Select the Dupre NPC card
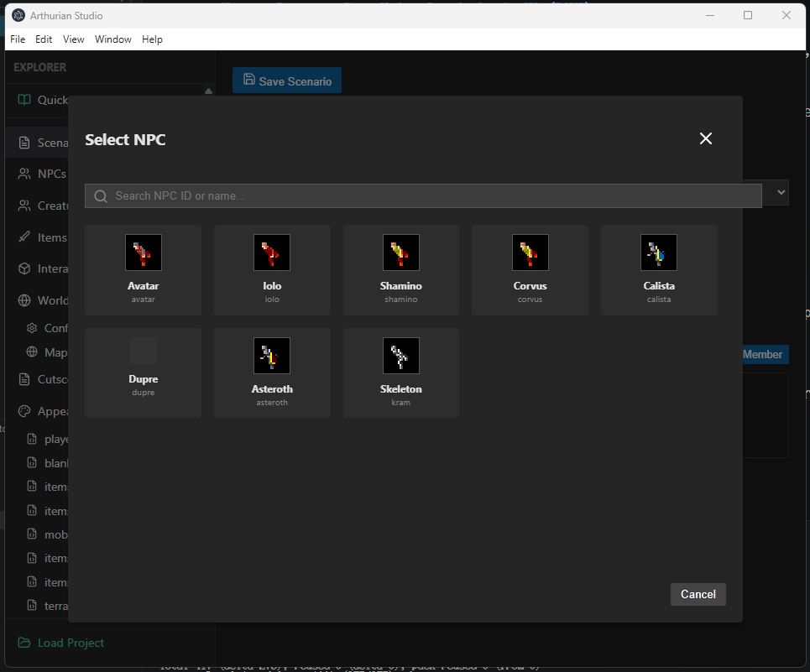This screenshot has width=810, height=672. 143,372
